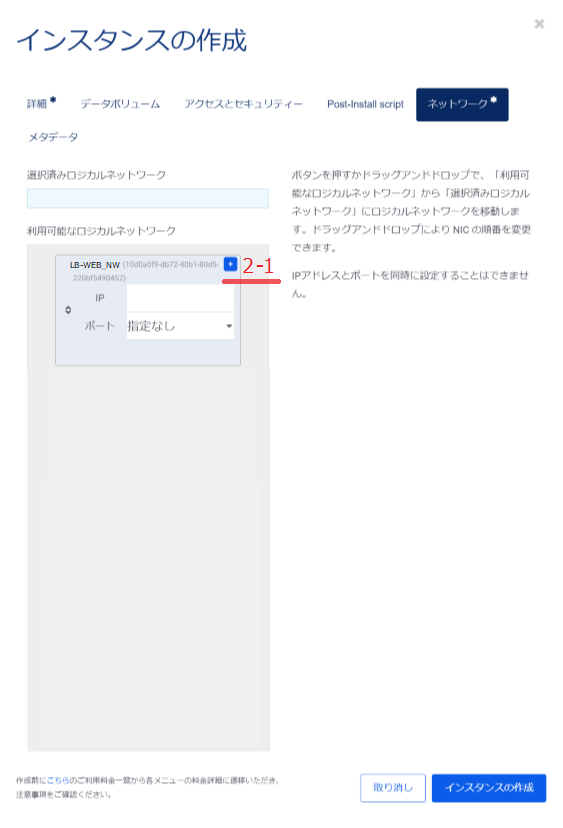Open the メタデータ tab
The width and height of the screenshot is (563, 828).
tap(53, 137)
